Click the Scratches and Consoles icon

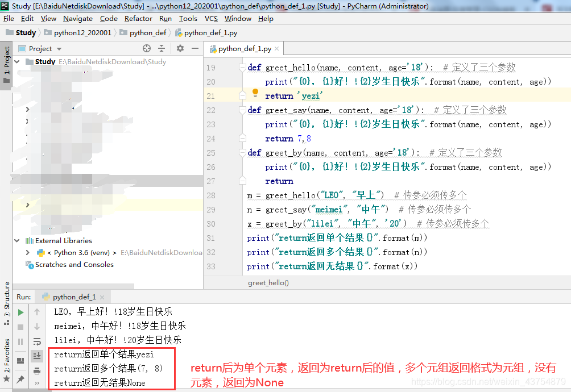click(30, 265)
